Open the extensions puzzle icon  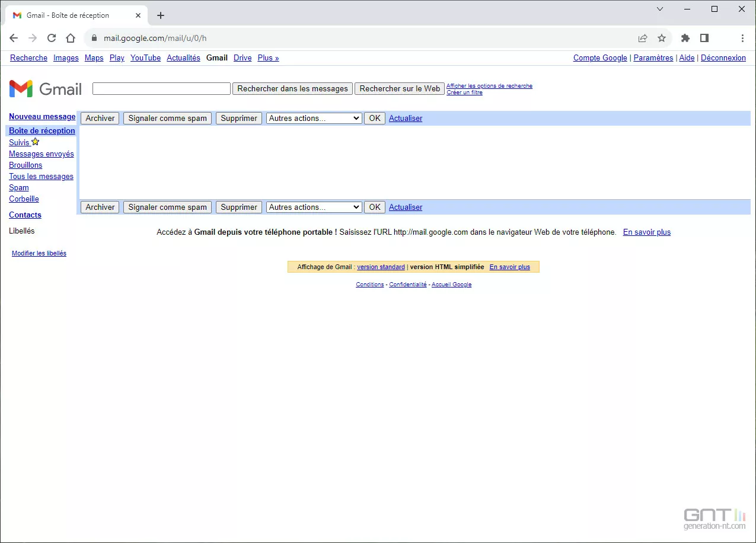coord(685,38)
